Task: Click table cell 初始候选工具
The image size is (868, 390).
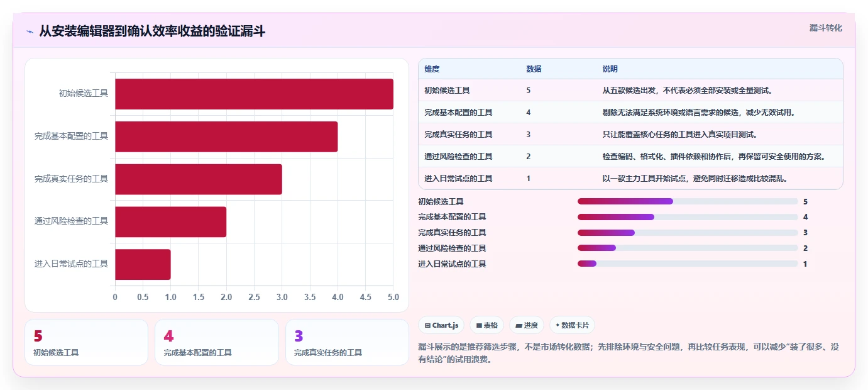Action: [x=447, y=91]
